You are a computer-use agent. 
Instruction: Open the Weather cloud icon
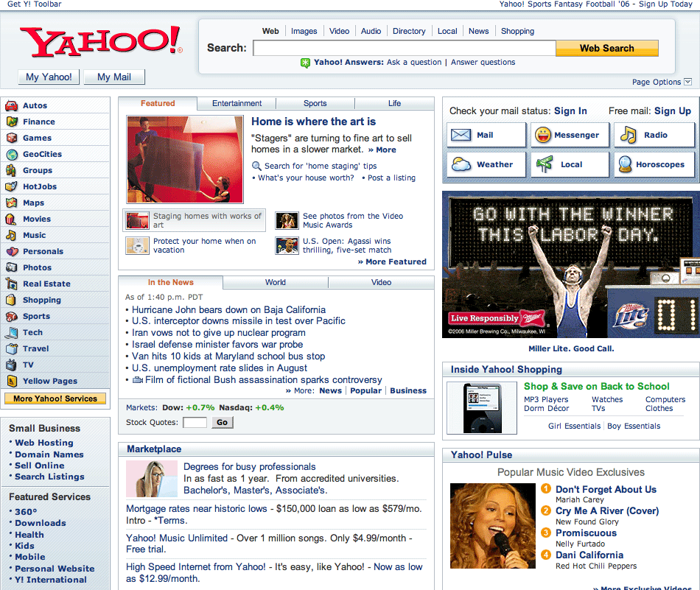(x=461, y=164)
